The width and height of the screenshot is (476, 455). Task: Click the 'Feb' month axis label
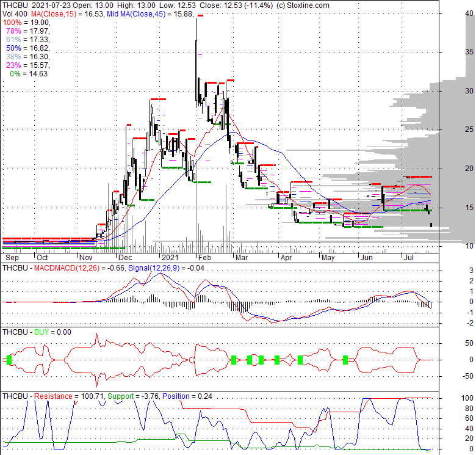(x=204, y=258)
